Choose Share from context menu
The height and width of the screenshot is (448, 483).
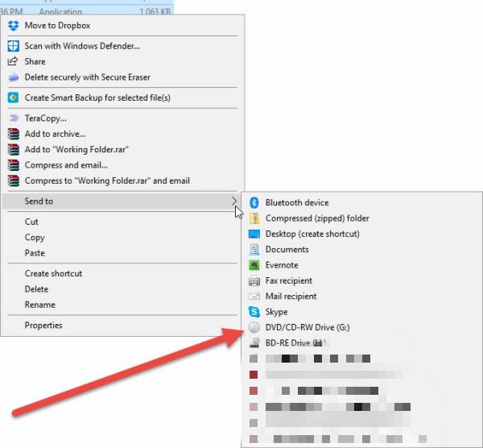(x=122, y=61)
